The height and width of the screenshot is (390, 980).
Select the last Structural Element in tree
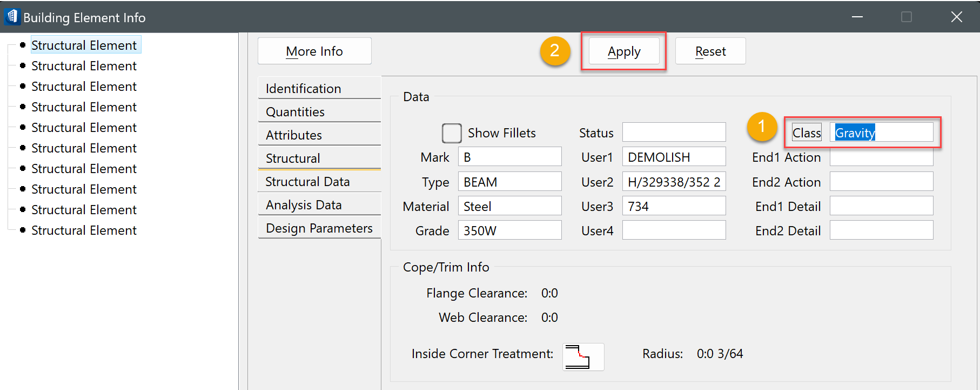(84, 230)
